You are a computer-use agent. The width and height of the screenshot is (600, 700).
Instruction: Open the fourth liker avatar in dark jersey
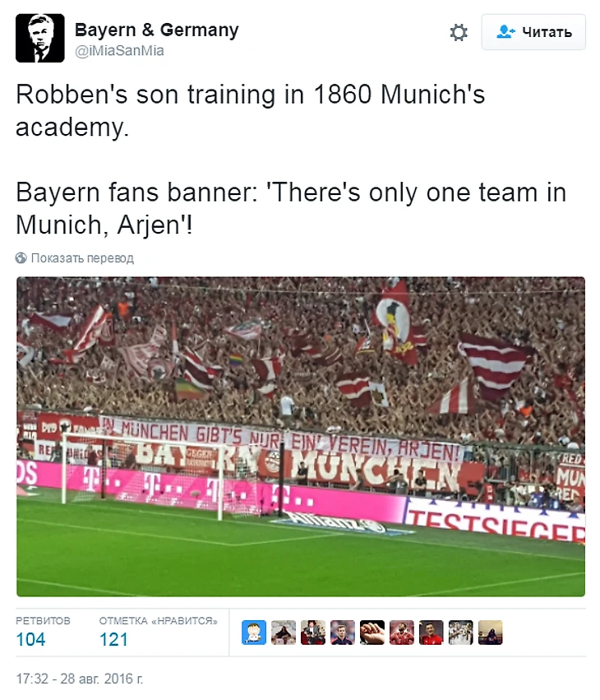pos(343,633)
